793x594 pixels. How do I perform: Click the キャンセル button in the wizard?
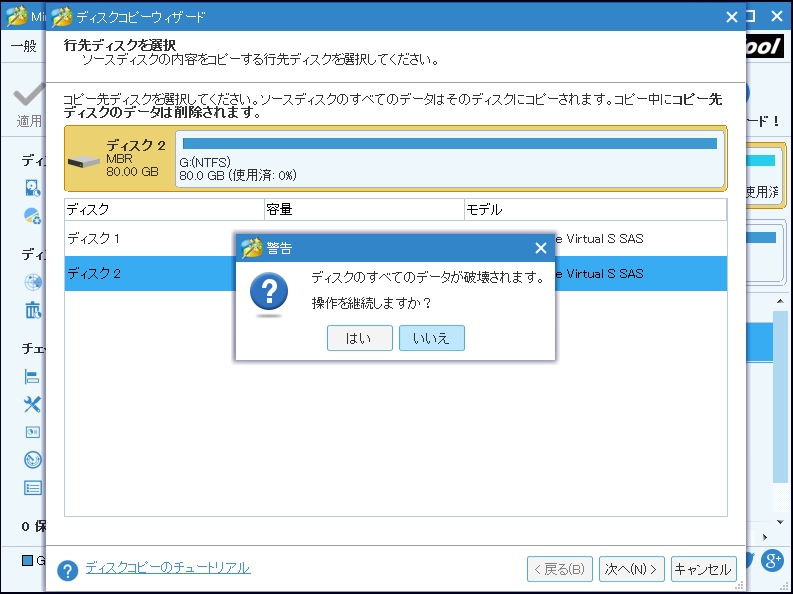(703, 569)
